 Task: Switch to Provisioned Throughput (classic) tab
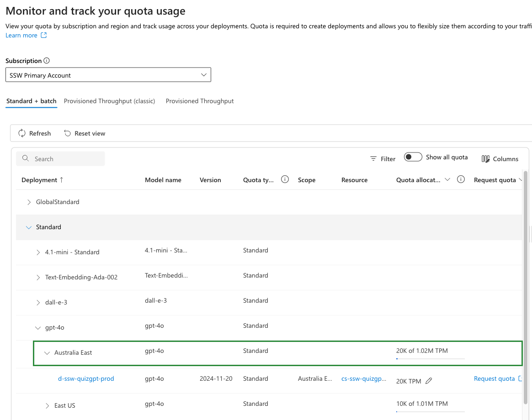pos(109,101)
